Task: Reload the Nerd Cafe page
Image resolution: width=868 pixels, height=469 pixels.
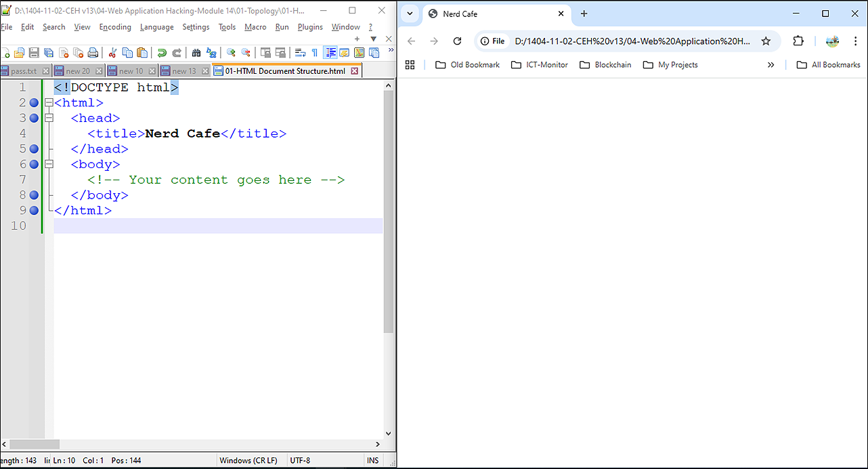Action: click(x=457, y=41)
